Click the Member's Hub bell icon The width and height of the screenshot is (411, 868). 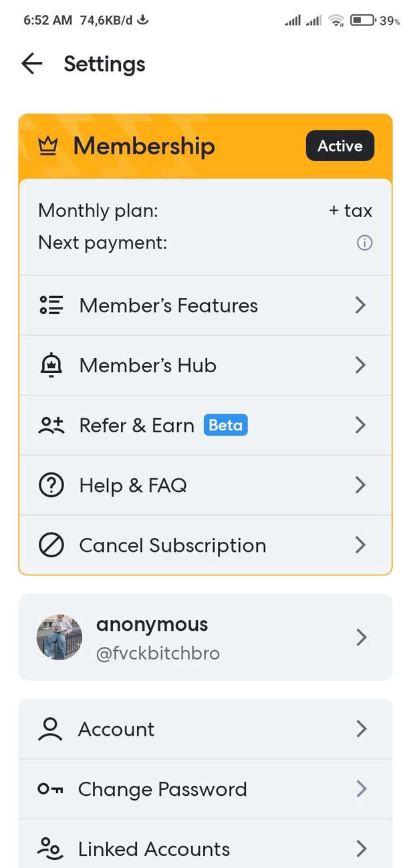coord(51,365)
